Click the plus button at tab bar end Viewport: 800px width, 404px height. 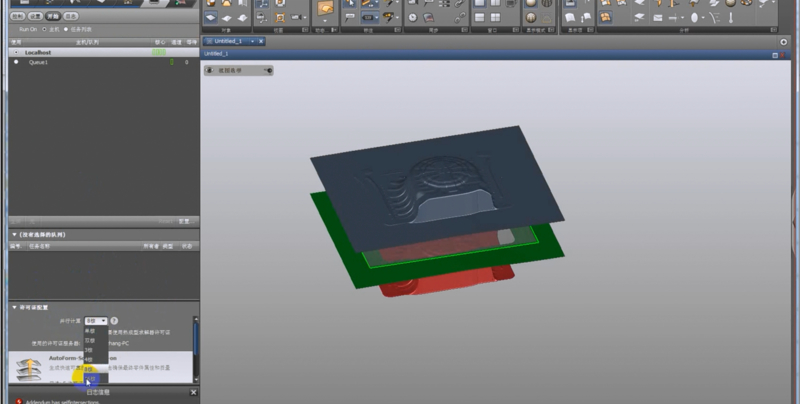(x=784, y=42)
